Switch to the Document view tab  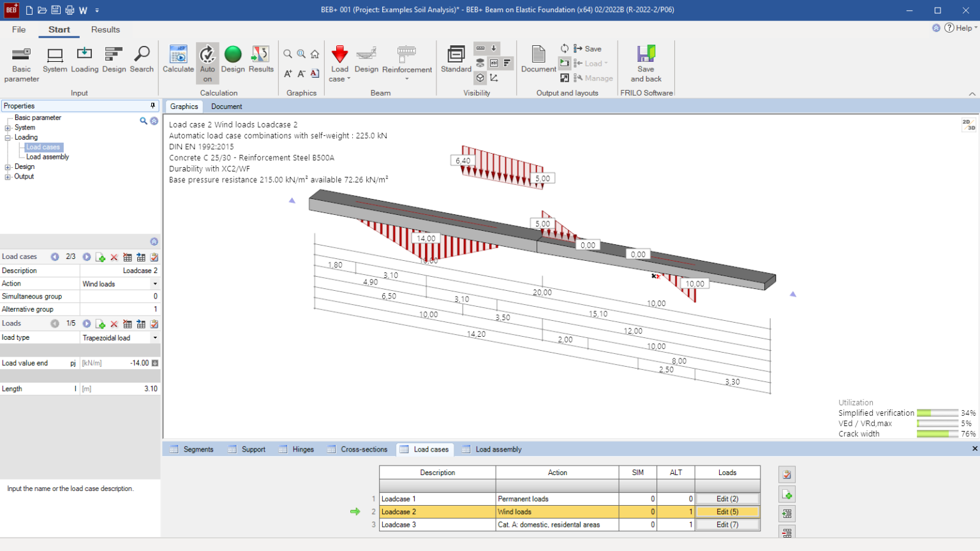[226, 107]
